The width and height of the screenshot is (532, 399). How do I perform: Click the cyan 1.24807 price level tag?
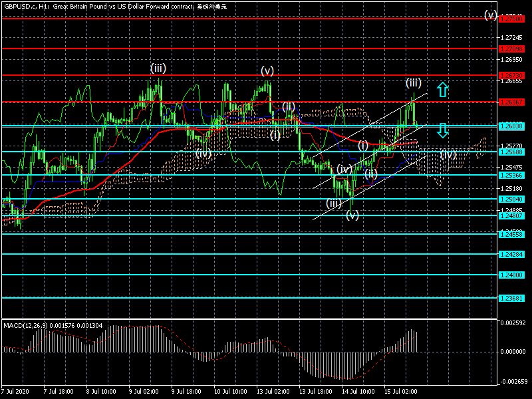click(511, 215)
